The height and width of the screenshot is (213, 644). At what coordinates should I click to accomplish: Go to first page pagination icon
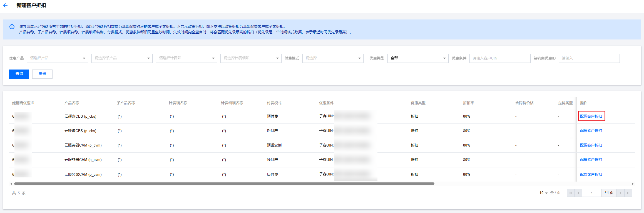571,193
